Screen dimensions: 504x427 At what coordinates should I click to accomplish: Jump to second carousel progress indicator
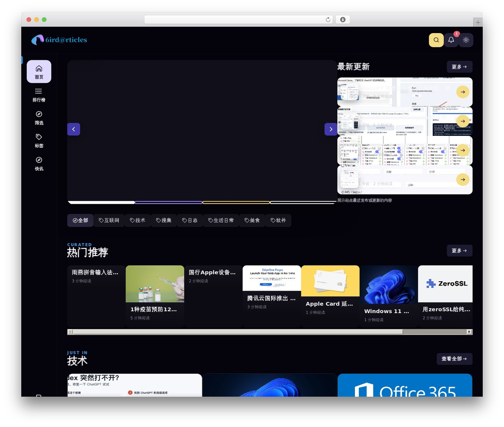pos(169,202)
